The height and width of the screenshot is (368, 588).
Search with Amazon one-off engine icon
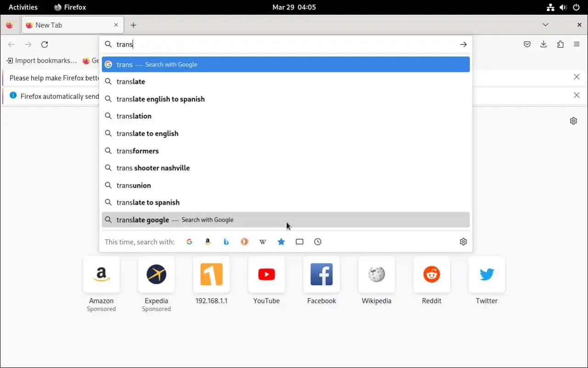208,241
